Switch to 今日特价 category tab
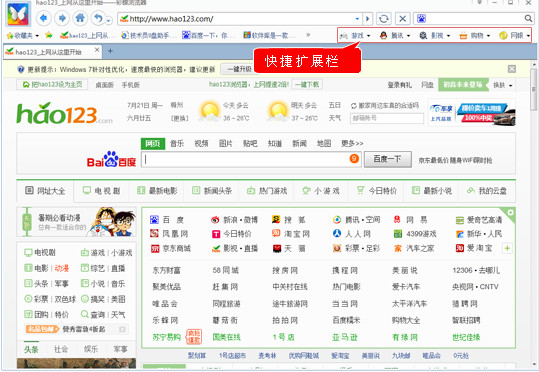The width and height of the screenshot is (539, 372). [377, 191]
